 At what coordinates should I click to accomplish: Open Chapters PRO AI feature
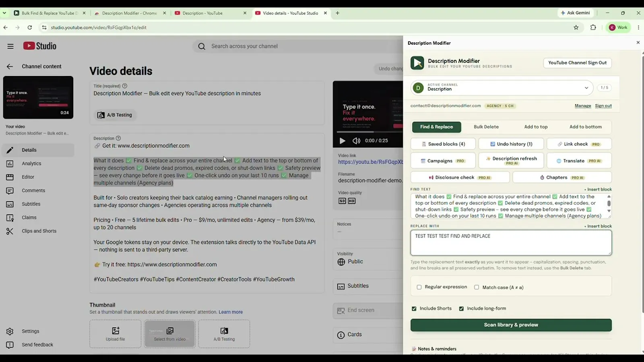pyautogui.click(x=562, y=177)
